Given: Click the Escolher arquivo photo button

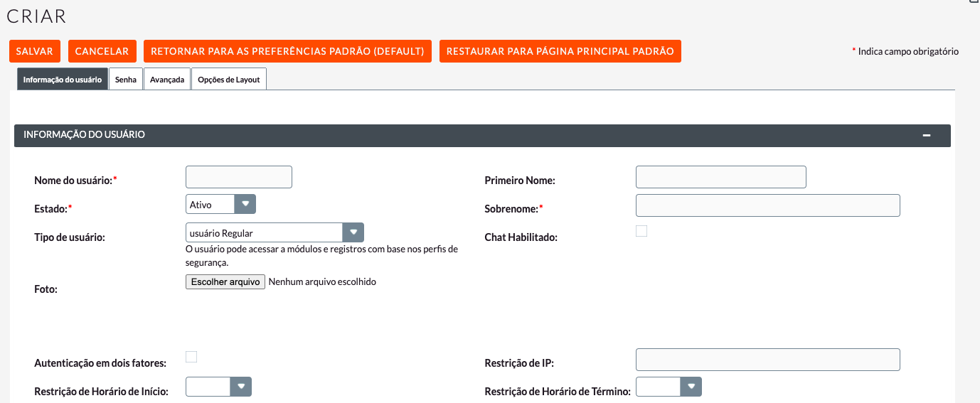Looking at the screenshot, I should [225, 281].
